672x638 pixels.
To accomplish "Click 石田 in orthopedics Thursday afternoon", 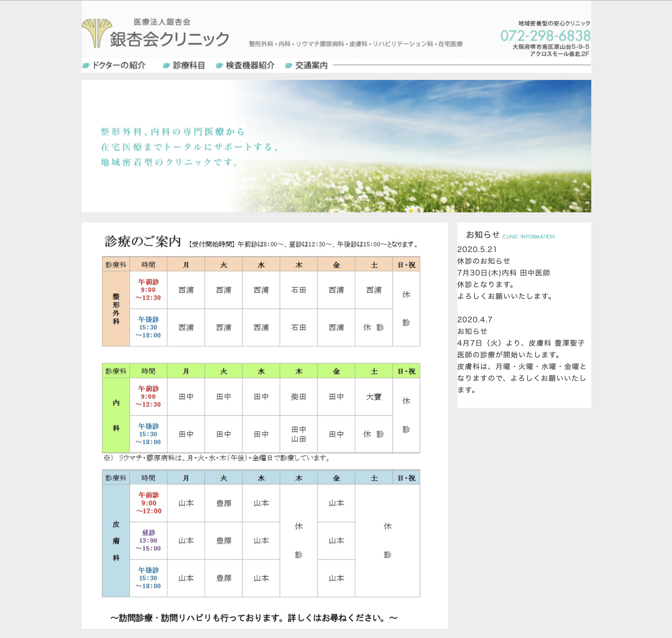I will (x=298, y=327).
